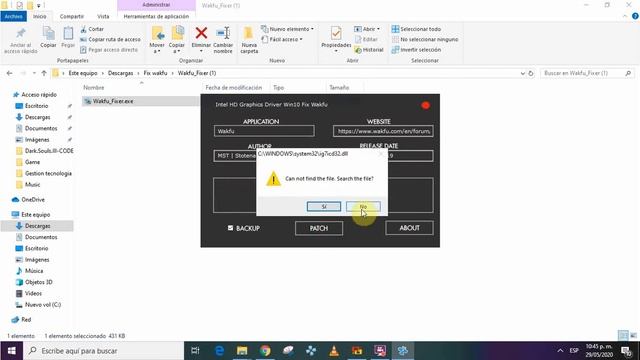
Task: Launch Edge from taskbar
Action: (x=219, y=351)
